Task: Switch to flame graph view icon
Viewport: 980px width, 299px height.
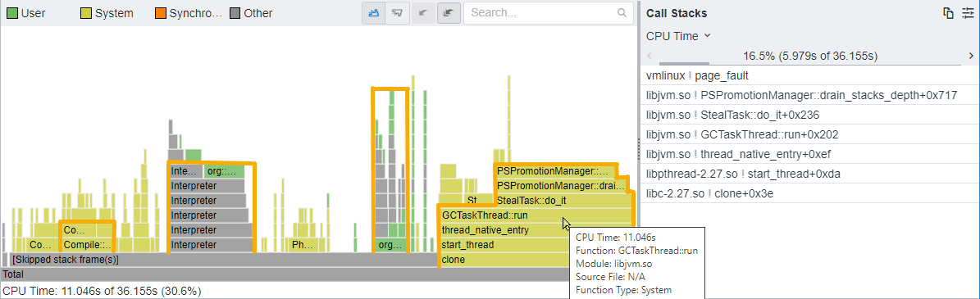Action: click(x=375, y=12)
